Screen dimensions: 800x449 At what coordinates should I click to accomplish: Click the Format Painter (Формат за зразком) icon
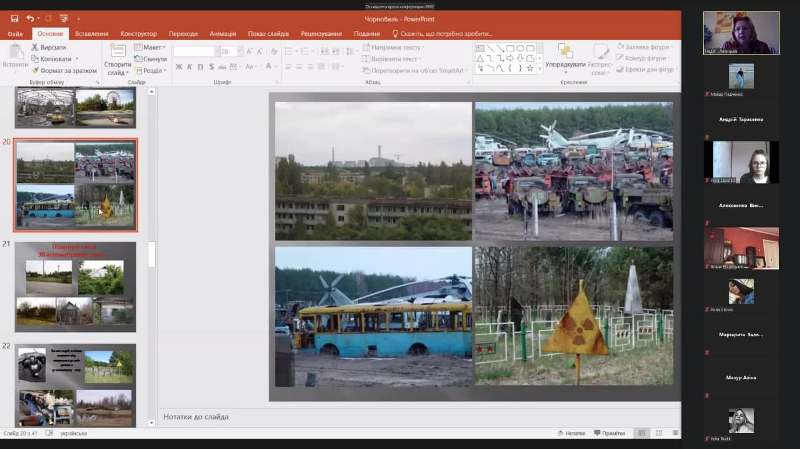tap(36, 70)
